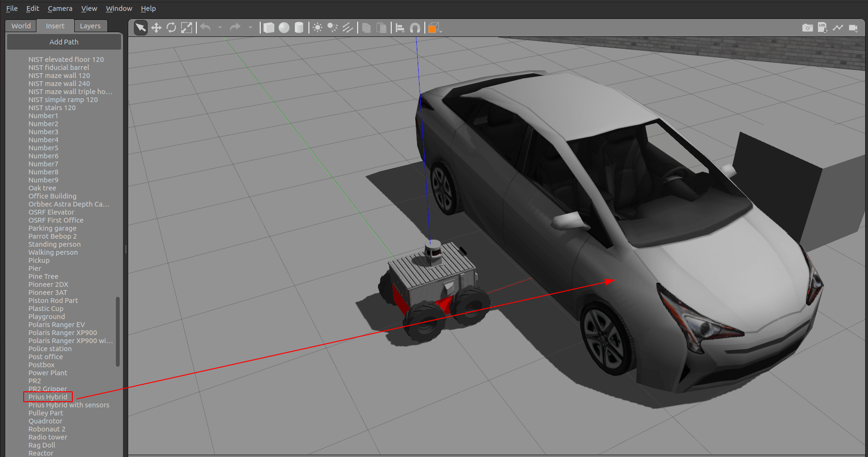
Task: Select Prius Hybrid with sensors model
Action: (x=69, y=405)
